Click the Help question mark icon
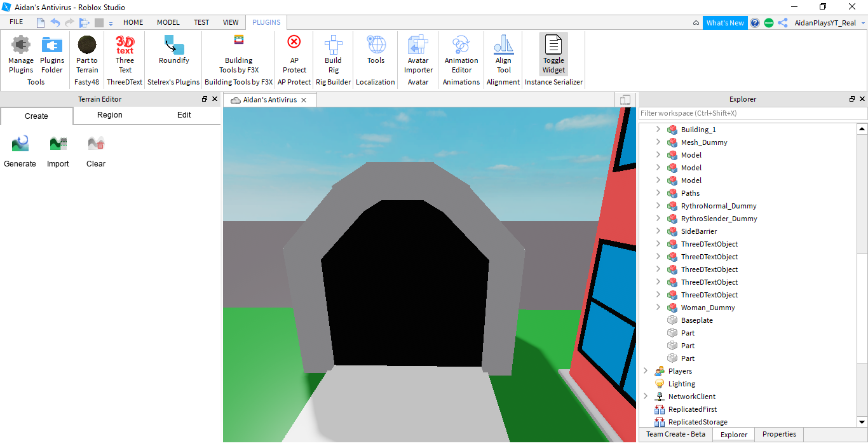 755,23
